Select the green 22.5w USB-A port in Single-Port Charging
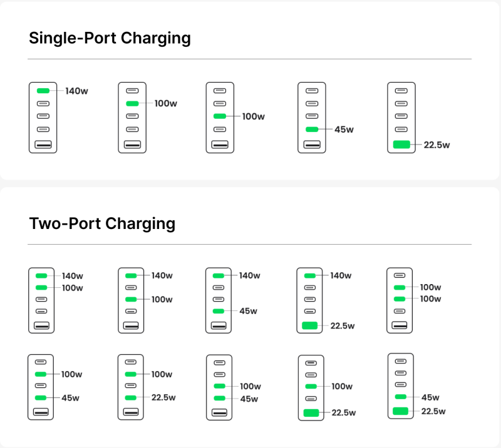The image size is (501, 448). (x=401, y=145)
